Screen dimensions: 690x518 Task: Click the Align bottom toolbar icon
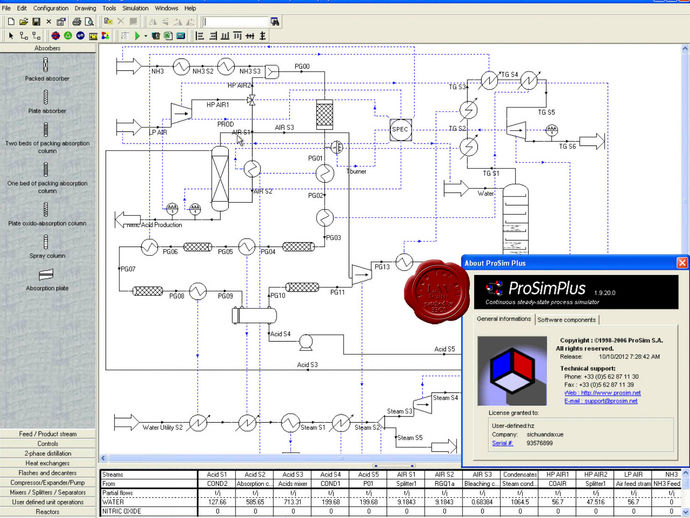coord(225,36)
